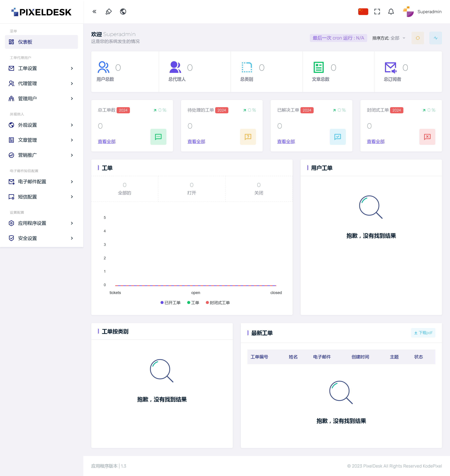Image resolution: width=450 pixels, height=476 pixels.
Task: Open 工单设置 sidebar menu
Action: (x=41, y=68)
